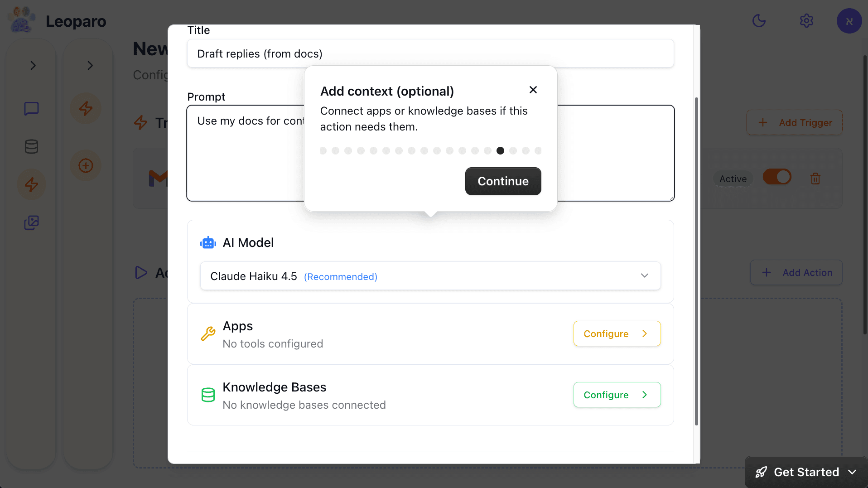This screenshot has height=488, width=868.
Task: Expand the first sidebar chevron
Action: (x=33, y=66)
